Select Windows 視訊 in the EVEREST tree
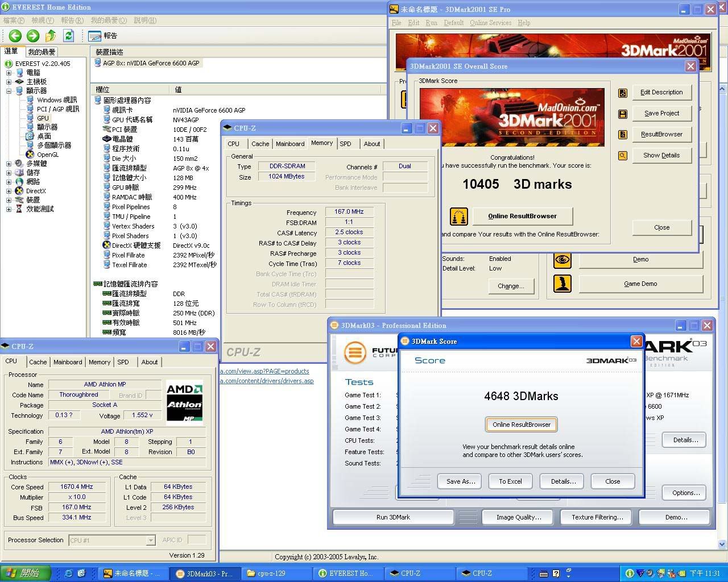This screenshot has width=728, height=582. [x=57, y=99]
